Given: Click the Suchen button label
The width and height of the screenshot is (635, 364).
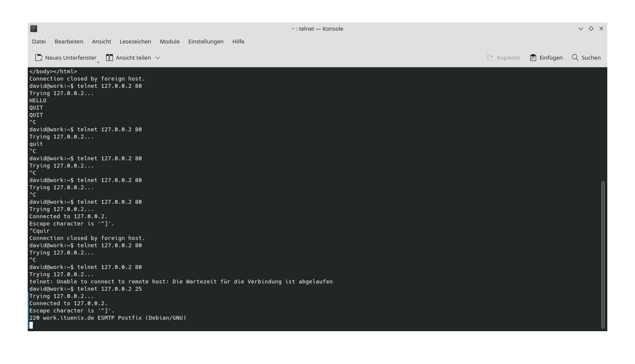Looking at the screenshot, I should click(x=591, y=58).
